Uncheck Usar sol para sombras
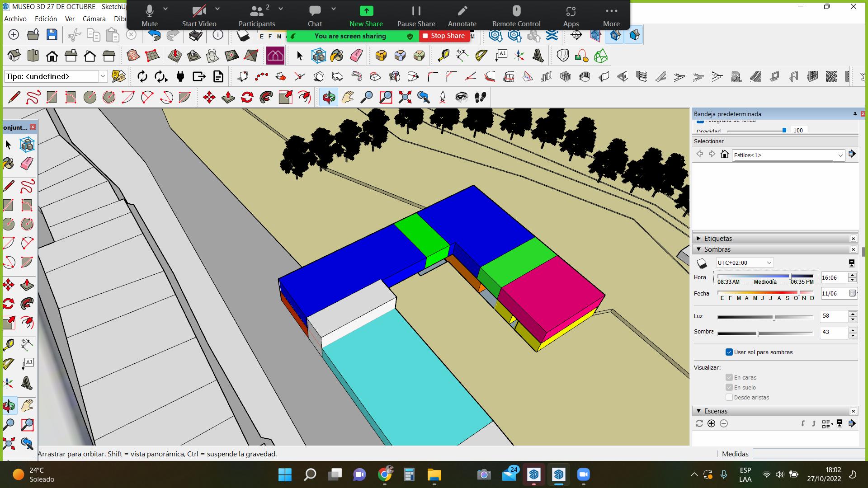This screenshot has height=488, width=868. [729, 352]
